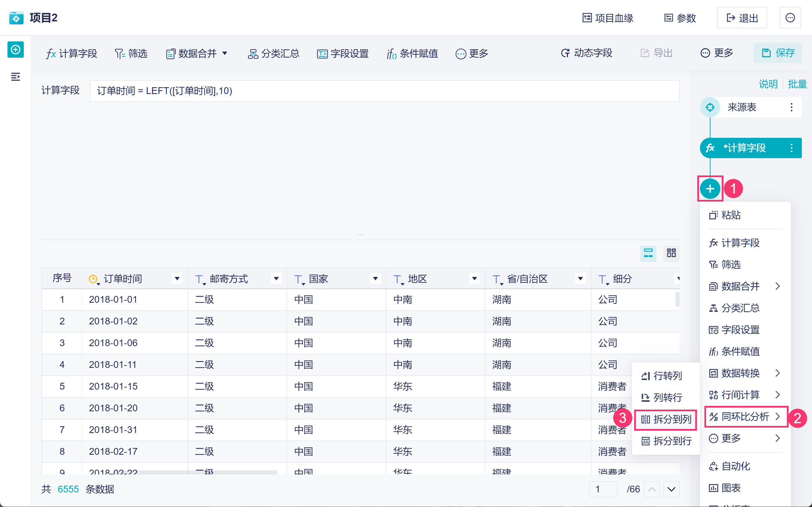Choose 行转列 in the submenu

pos(662,376)
